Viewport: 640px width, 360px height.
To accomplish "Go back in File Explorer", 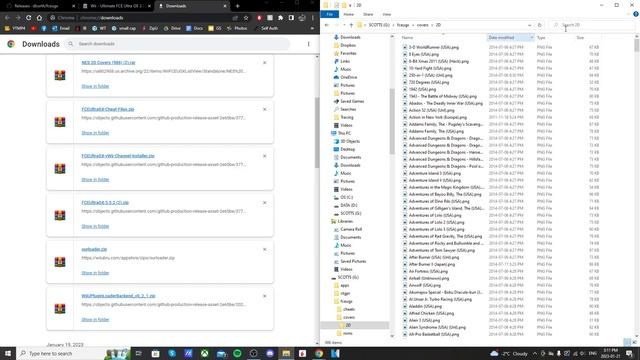I will point(327,25).
